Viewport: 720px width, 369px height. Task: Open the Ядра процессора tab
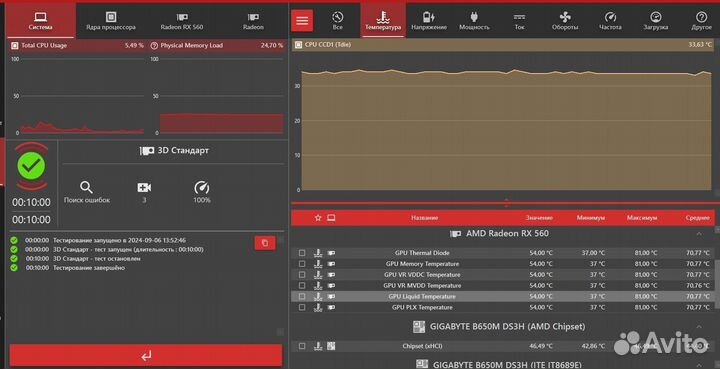[111, 21]
